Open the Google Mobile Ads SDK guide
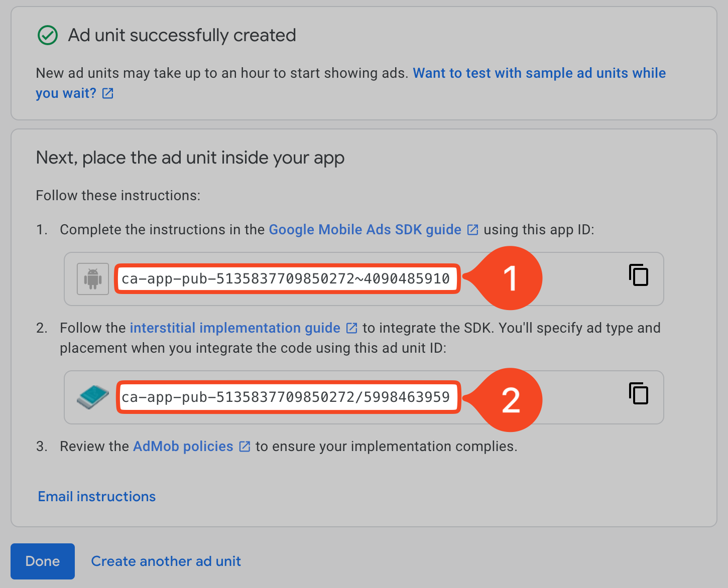The width and height of the screenshot is (728, 588). (365, 230)
